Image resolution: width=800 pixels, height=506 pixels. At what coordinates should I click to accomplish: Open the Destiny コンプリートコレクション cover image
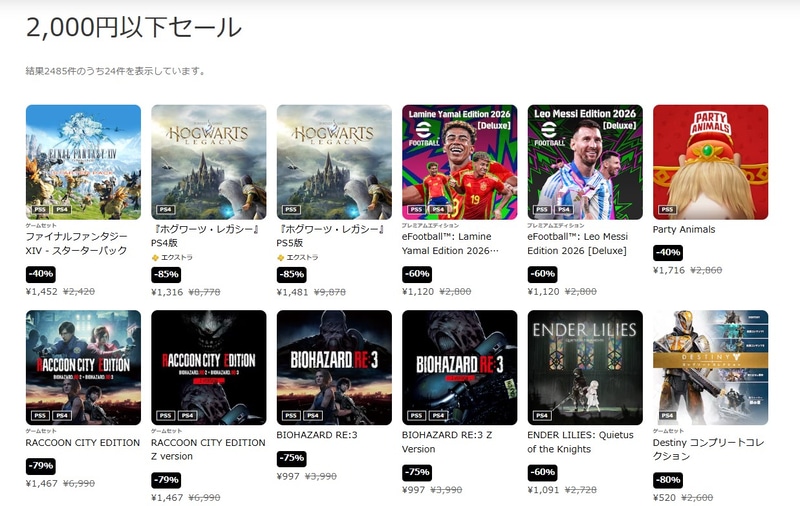coord(710,367)
